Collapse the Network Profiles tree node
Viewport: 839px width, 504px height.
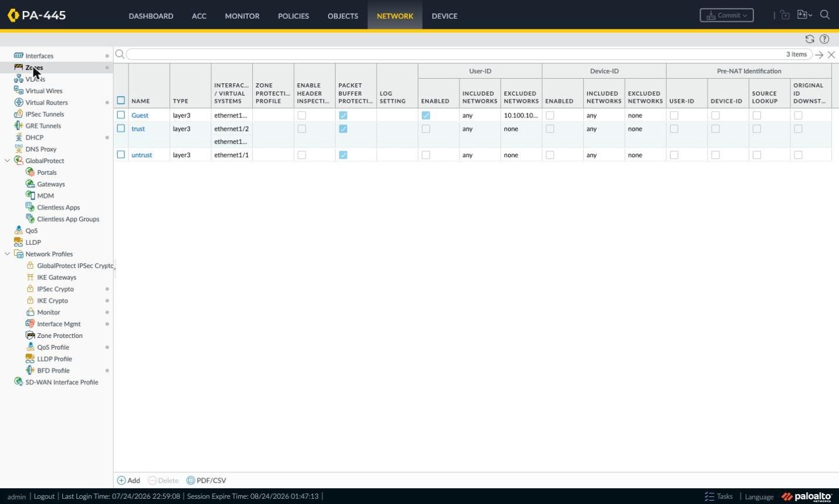pos(7,254)
